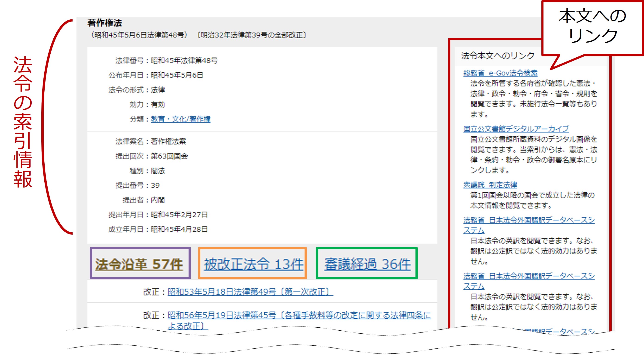Click the 提出回次 第63回国会 row

click(152, 156)
